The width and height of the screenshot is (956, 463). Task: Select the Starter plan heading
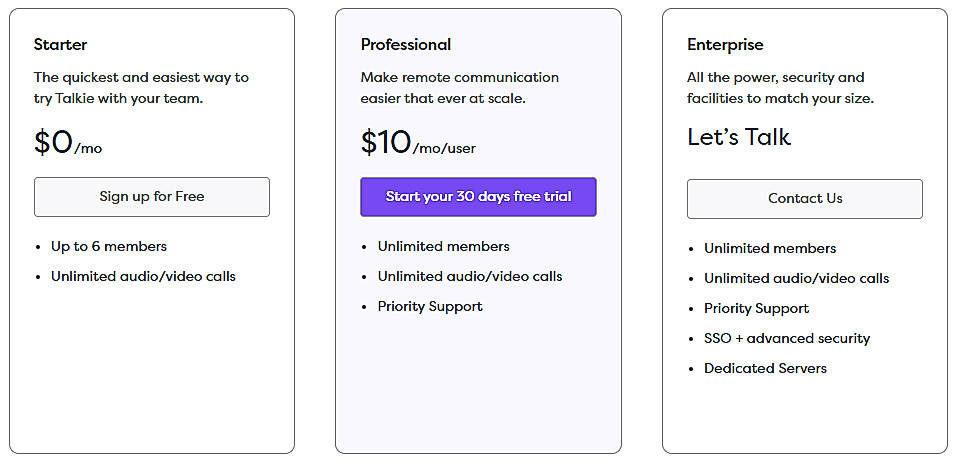(x=60, y=44)
